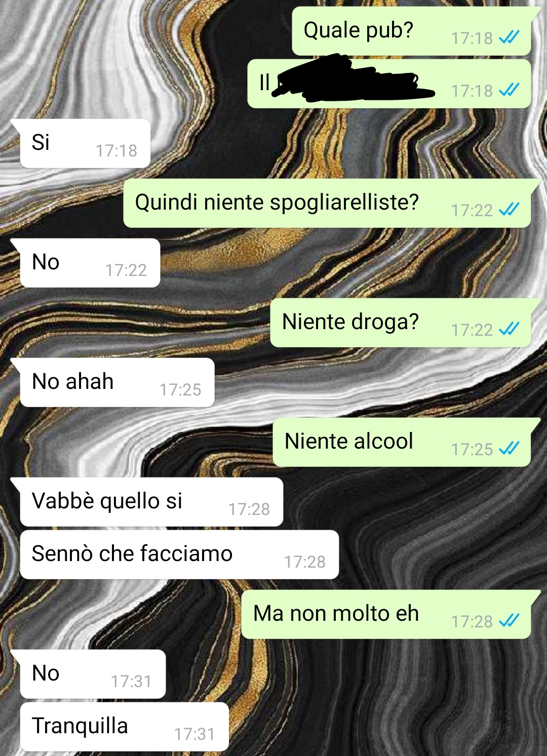Tap the "Tranquilla" message bubble

pyautogui.click(x=125, y=727)
